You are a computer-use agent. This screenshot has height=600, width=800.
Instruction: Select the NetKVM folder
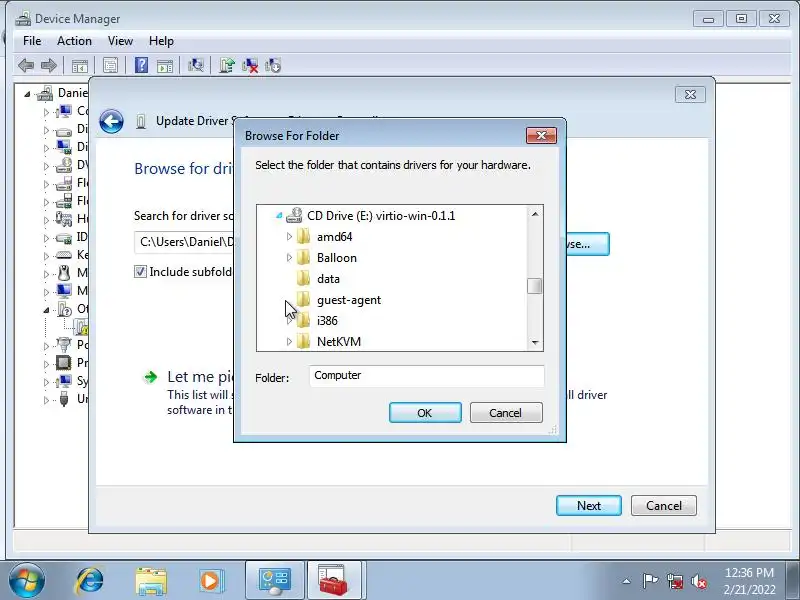(x=339, y=342)
